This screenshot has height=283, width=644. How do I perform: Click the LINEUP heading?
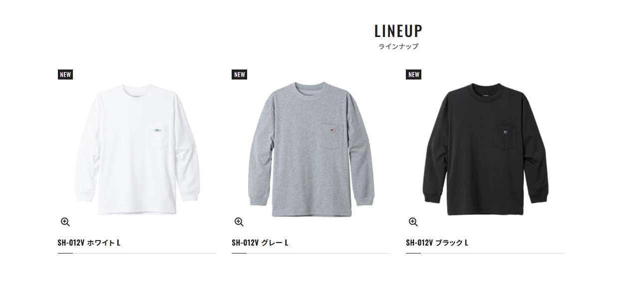[398, 31]
